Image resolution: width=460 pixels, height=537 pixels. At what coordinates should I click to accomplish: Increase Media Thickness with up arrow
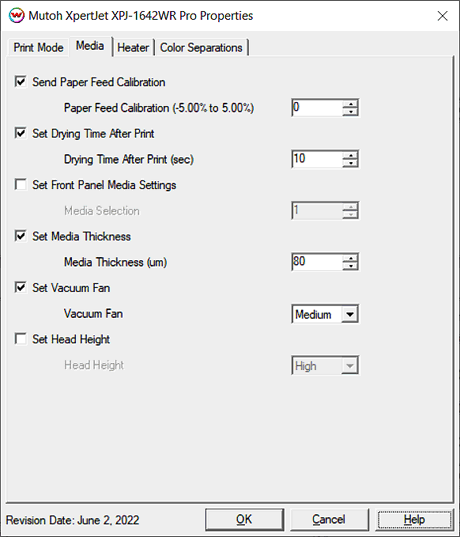pos(350,258)
